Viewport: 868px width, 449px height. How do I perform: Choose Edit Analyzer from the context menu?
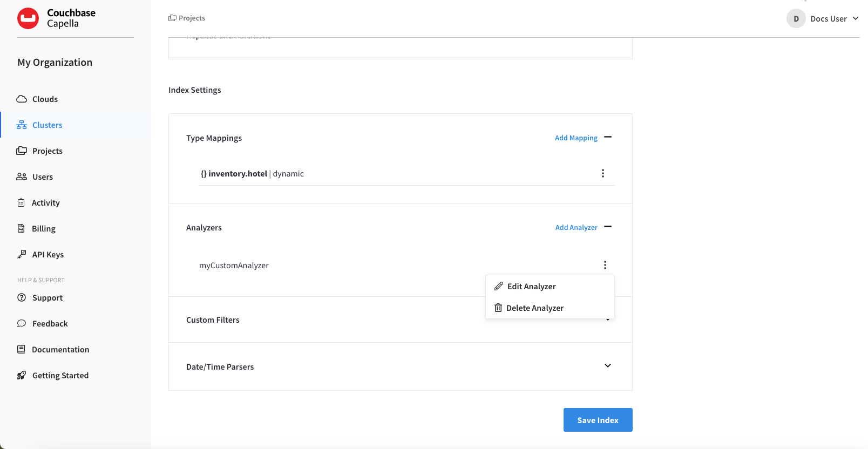pyautogui.click(x=531, y=287)
